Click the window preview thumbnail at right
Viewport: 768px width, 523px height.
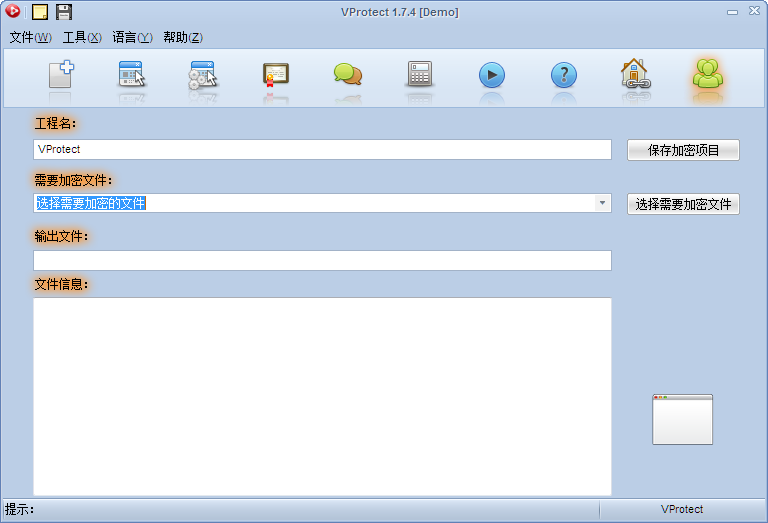point(682,420)
